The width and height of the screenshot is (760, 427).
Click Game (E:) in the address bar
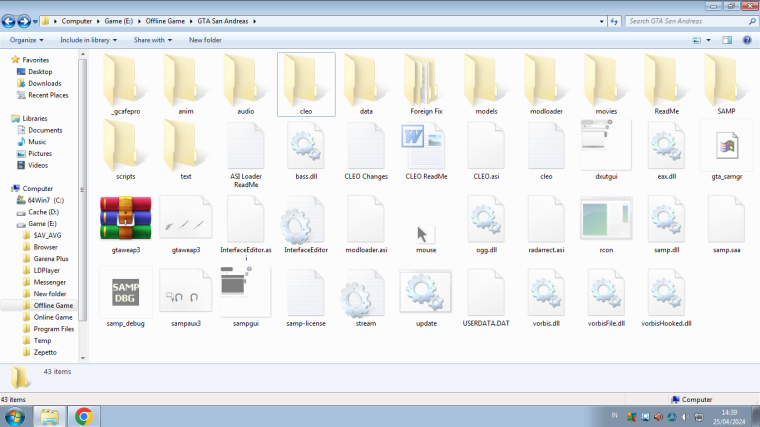click(119, 21)
